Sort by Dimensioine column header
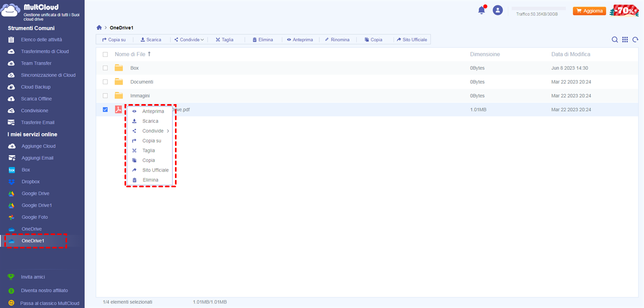The width and height of the screenshot is (644, 308). point(485,54)
